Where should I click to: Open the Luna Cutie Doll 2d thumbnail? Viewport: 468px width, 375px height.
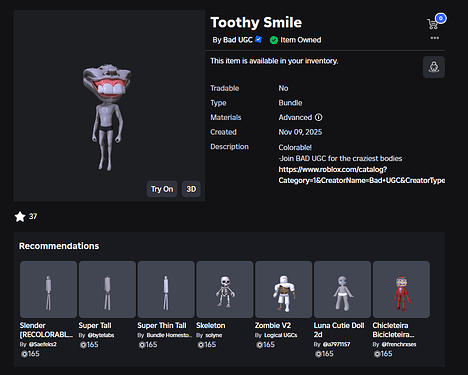pos(342,289)
